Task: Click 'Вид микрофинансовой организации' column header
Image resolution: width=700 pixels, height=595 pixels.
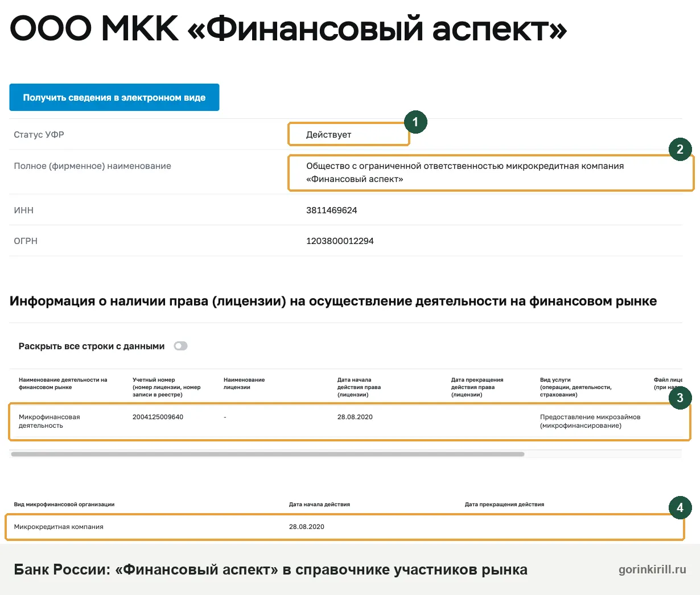Action: pyautogui.click(x=64, y=505)
